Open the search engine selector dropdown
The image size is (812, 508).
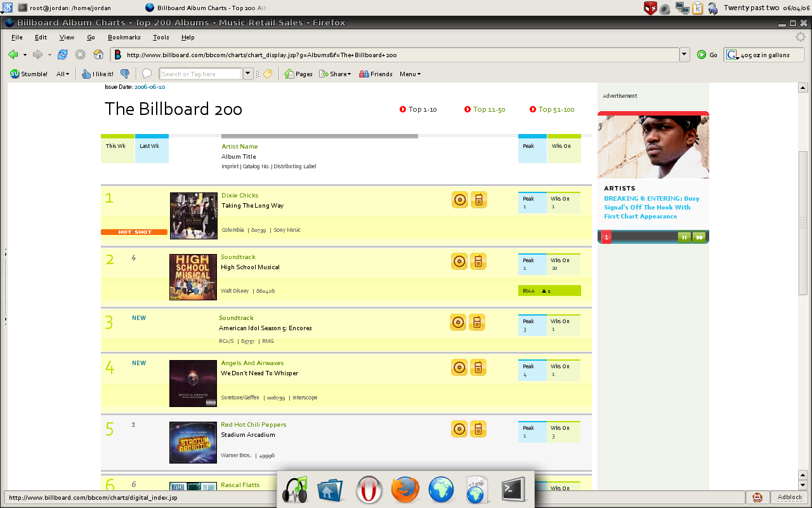pyautogui.click(x=732, y=55)
